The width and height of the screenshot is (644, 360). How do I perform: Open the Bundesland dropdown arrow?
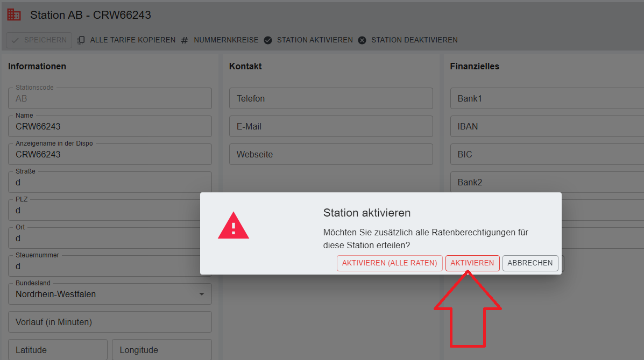click(202, 294)
